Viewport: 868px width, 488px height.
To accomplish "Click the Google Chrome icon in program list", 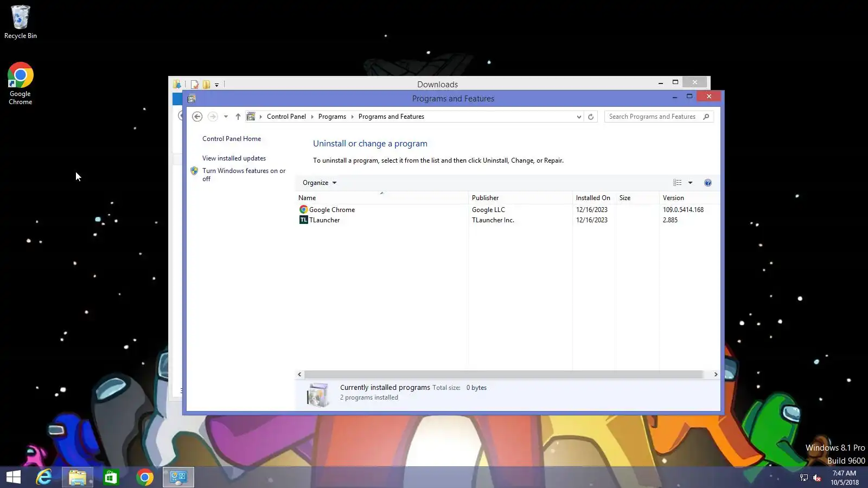I will tap(304, 210).
